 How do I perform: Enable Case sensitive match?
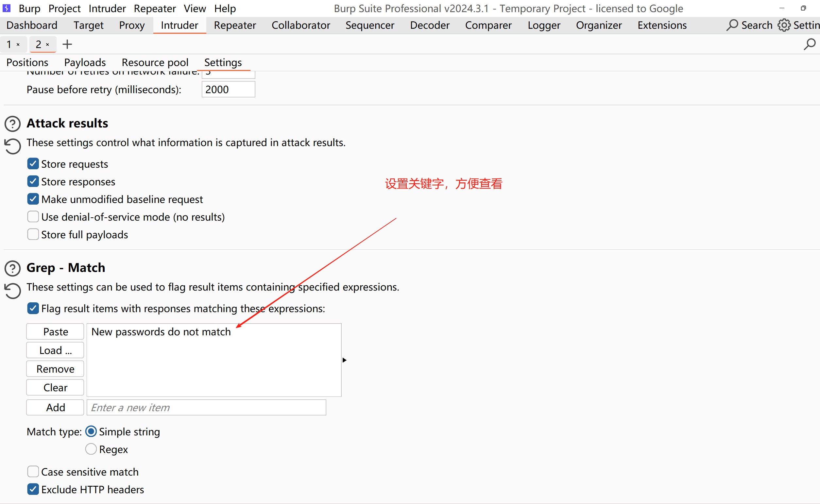(x=33, y=472)
